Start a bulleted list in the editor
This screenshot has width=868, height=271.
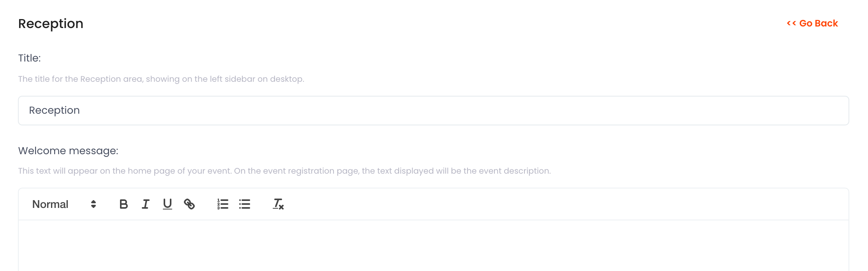(x=245, y=204)
